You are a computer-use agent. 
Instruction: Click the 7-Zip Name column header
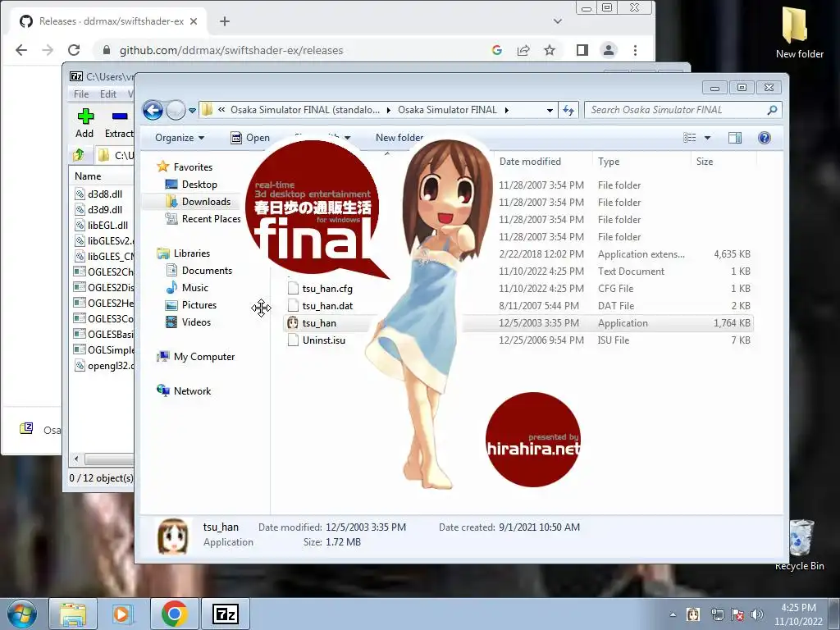[x=88, y=176]
